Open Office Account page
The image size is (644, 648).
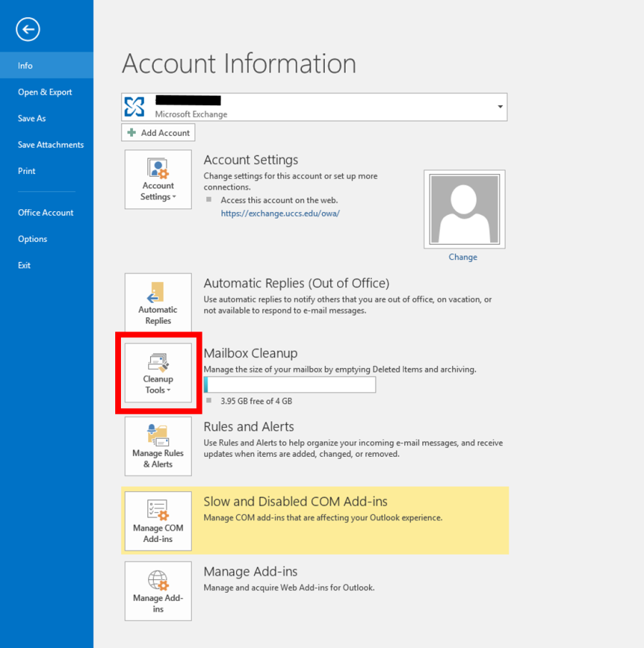point(47,213)
